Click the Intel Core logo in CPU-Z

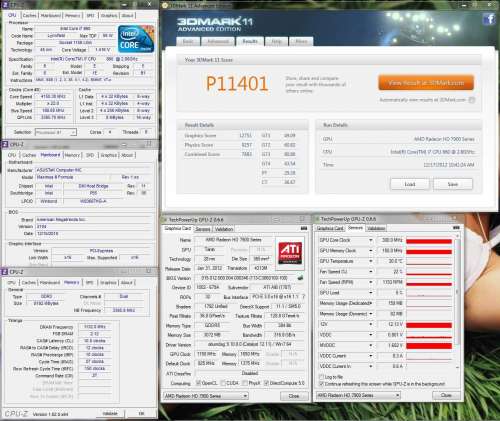pos(136,39)
